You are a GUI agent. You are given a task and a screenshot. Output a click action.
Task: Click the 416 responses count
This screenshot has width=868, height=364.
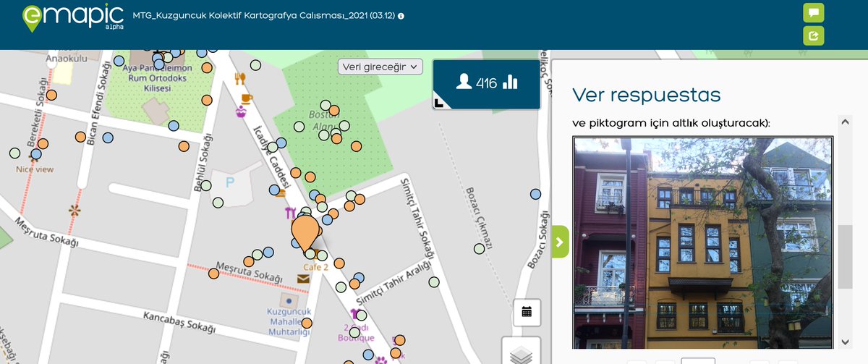pos(486,83)
